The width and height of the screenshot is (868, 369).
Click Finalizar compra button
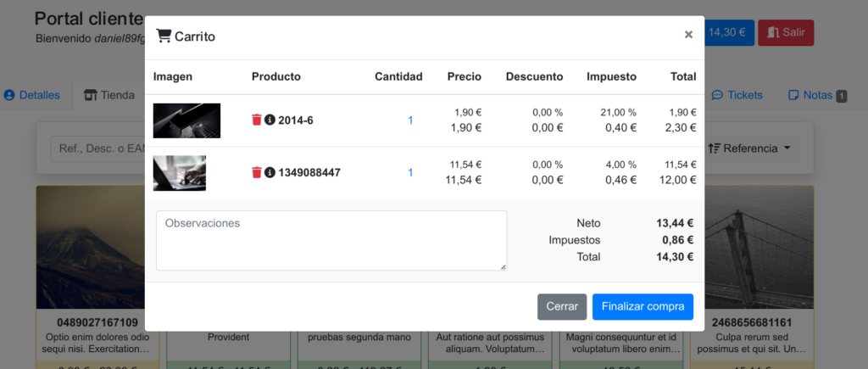click(643, 307)
